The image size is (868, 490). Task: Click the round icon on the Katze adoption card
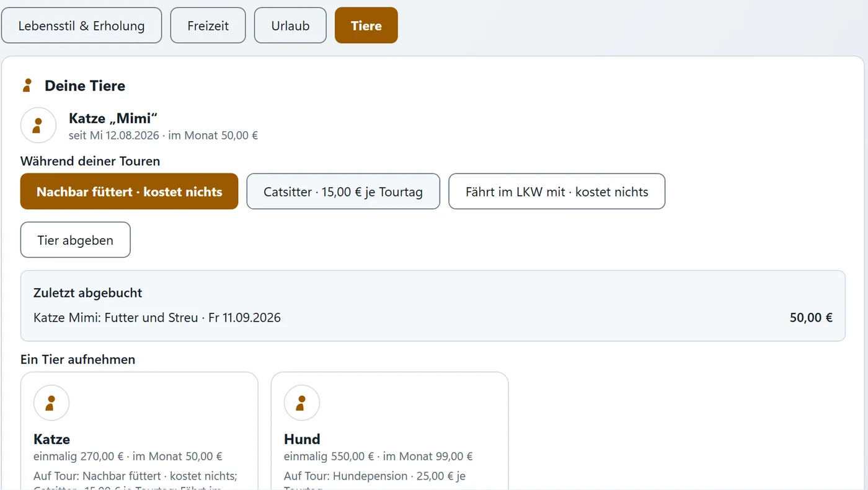(x=51, y=403)
